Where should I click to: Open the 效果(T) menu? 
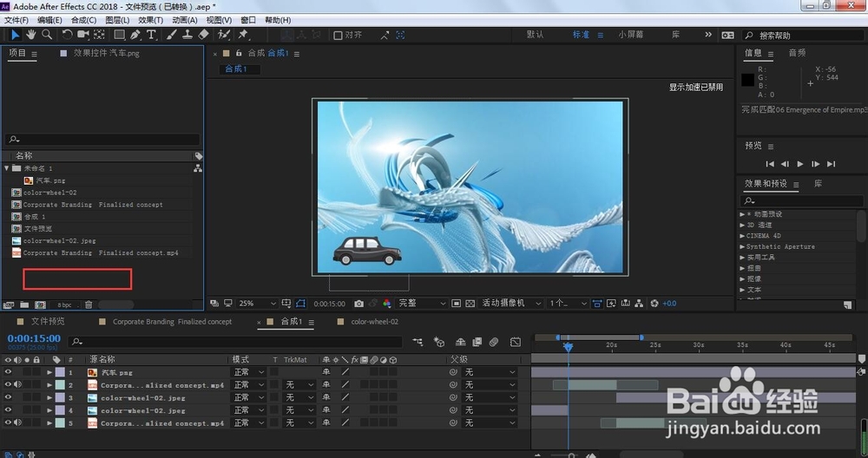(150, 20)
